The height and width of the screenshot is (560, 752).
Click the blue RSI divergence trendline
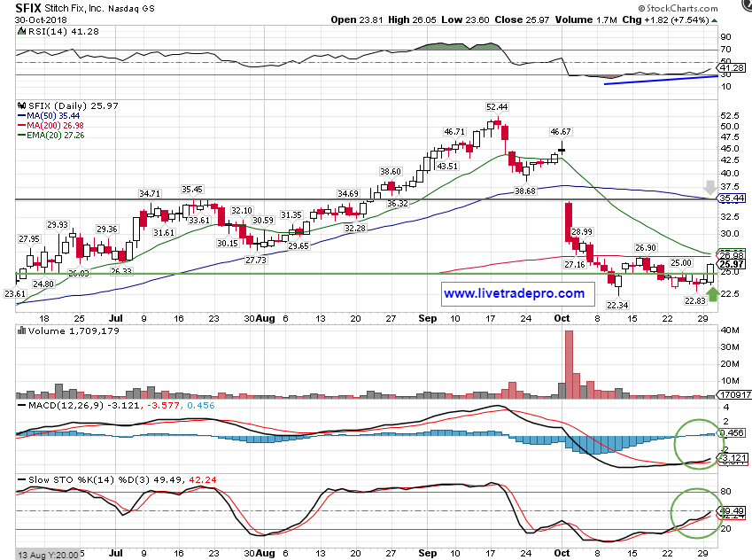coord(659,80)
